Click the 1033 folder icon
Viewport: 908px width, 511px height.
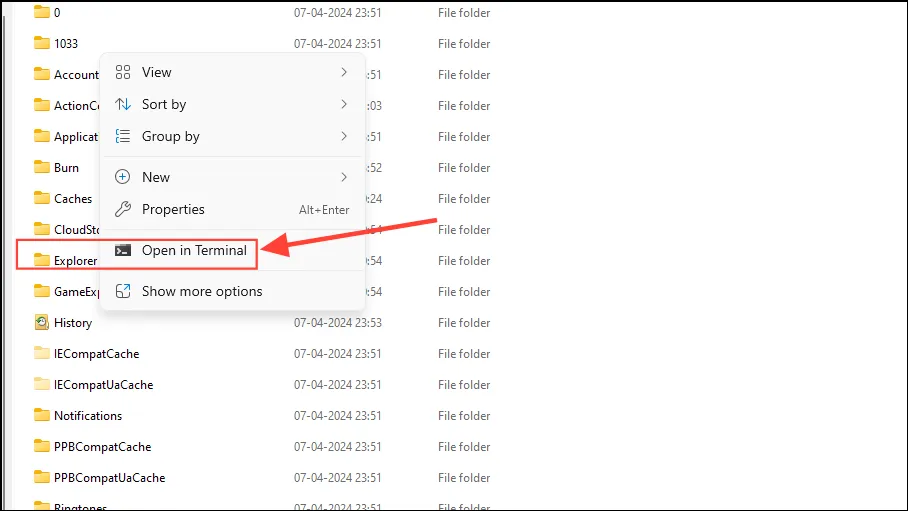coord(42,43)
